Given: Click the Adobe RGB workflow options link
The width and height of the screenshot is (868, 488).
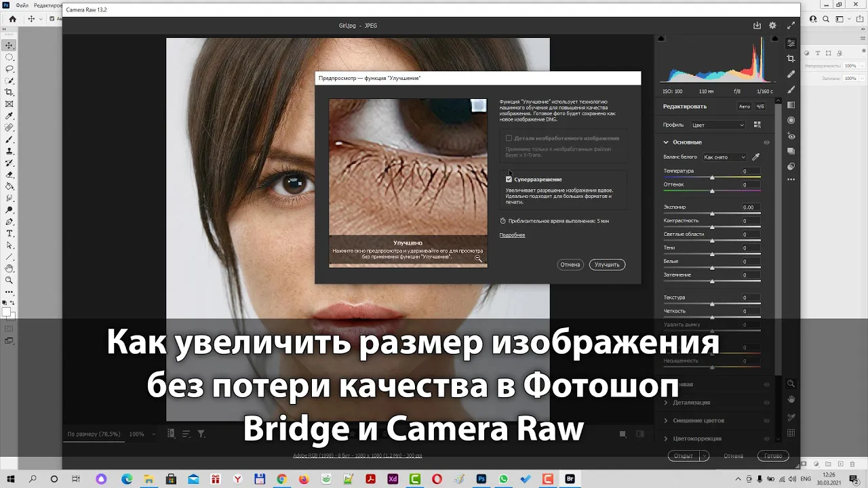Looking at the screenshot, I should click(x=357, y=455).
